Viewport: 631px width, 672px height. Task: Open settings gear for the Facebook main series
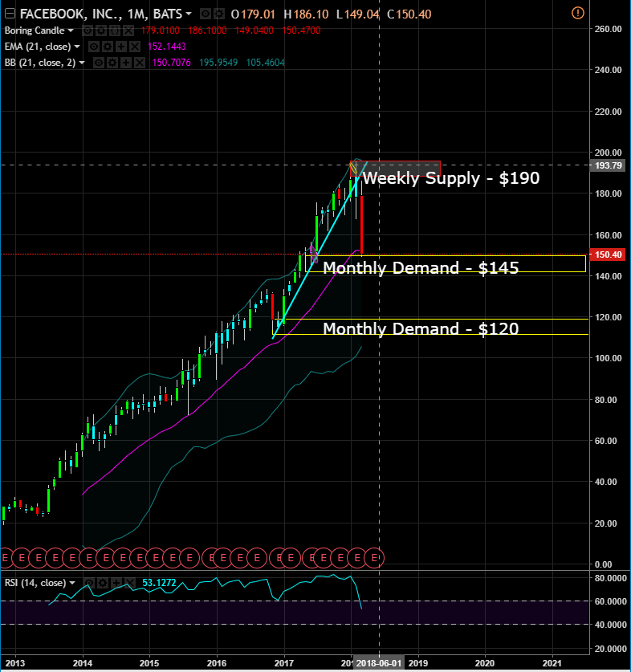pos(218,14)
